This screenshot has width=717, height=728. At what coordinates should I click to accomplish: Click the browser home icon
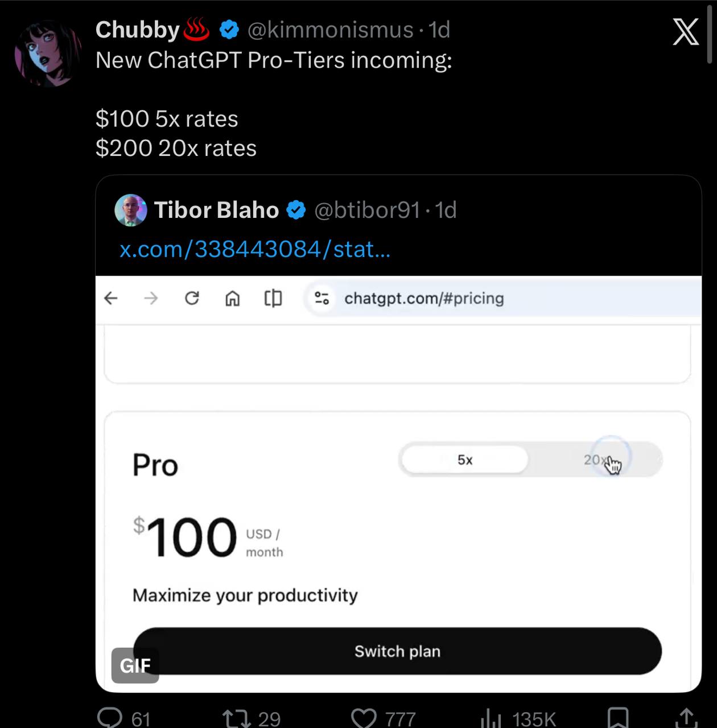point(232,298)
